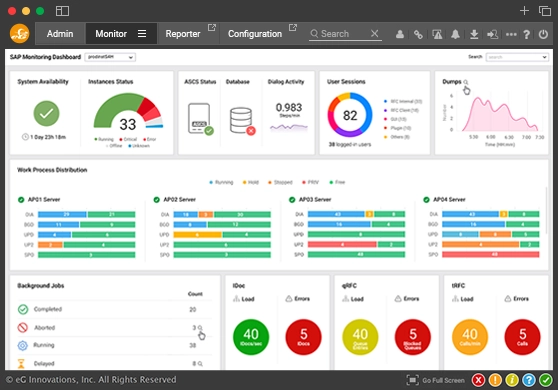This screenshot has height=390, width=558.
Task: Click the Dialog Activity 0.983 value
Action: click(289, 107)
